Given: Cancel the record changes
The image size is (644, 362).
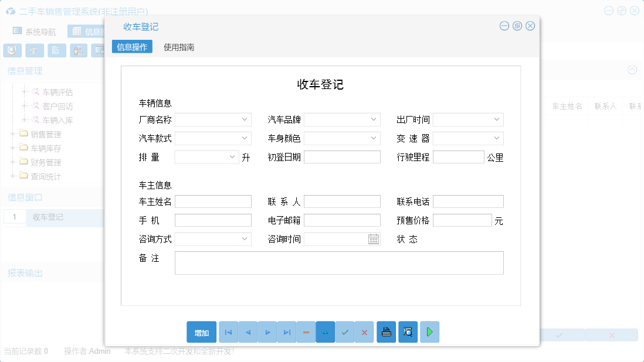Looking at the screenshot, I should 364,332.
